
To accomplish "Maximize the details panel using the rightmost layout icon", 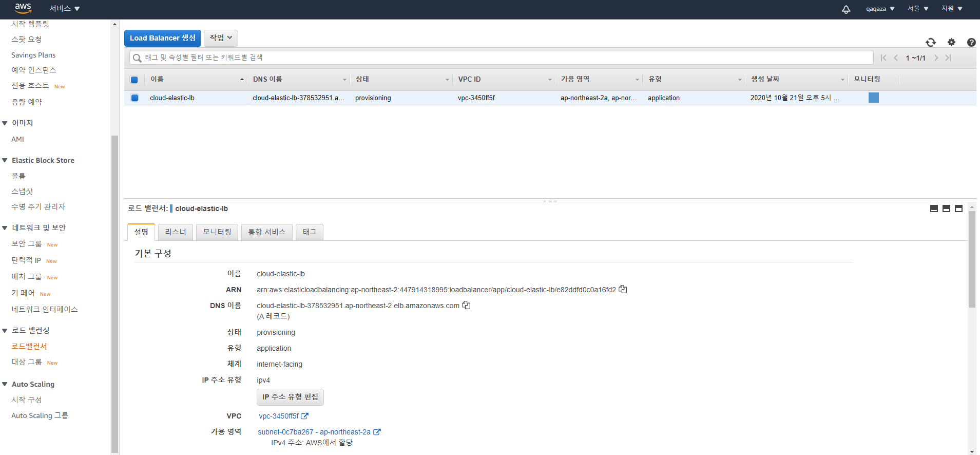I will pos(958,208).
